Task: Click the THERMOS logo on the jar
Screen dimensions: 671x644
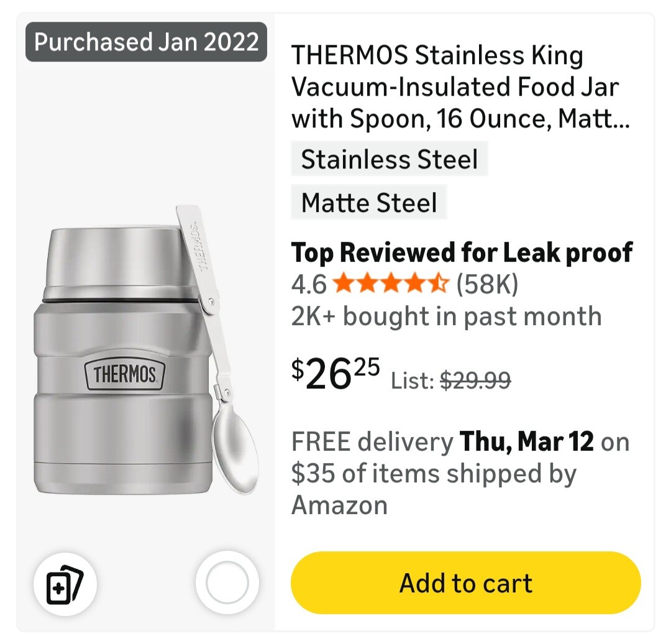Action: pos(124,375)
